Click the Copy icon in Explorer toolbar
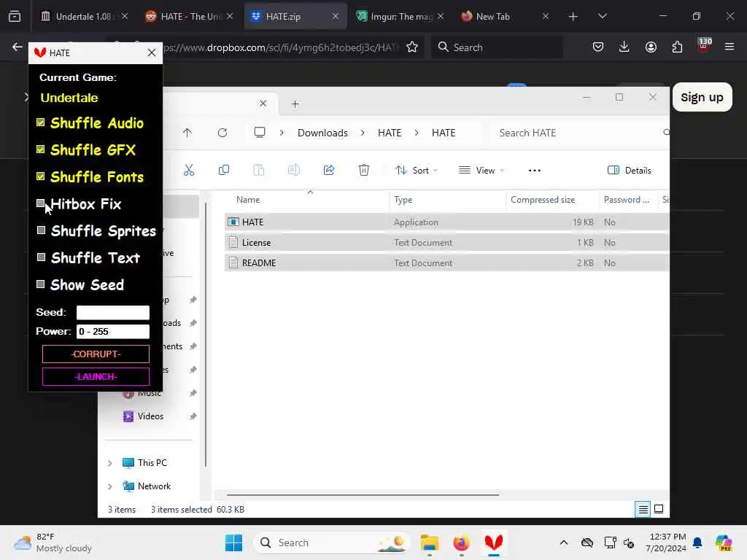The width and height of the screenshot is (747, 560). [223, 170]
